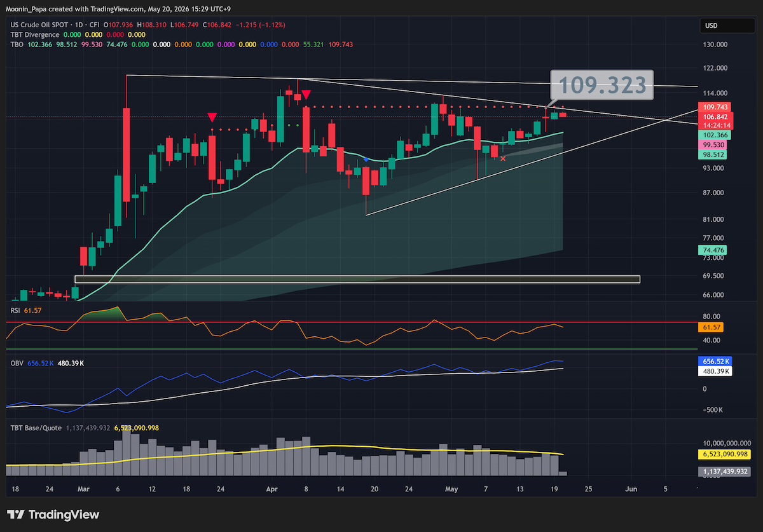
Task: Click the 106.842 last price tag
Action: pos(716,118)
